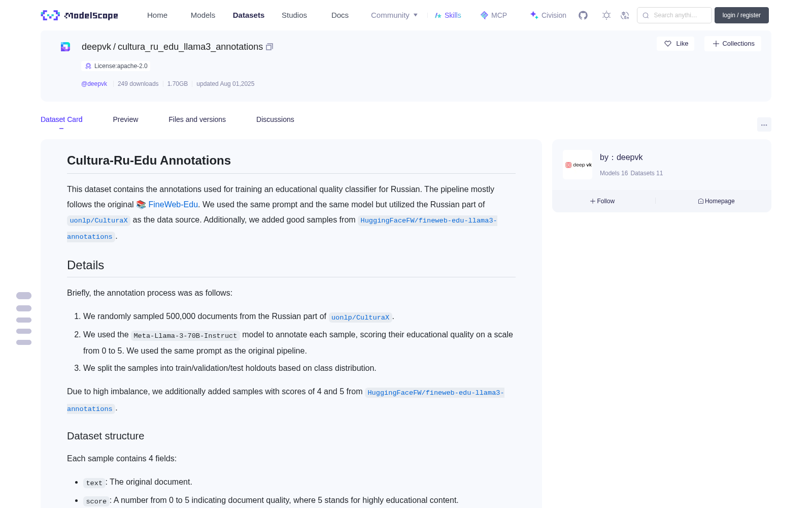The width and height of the screenshot is (812, 508).
Task: Open the Models menu item
Action: [203, 15]
